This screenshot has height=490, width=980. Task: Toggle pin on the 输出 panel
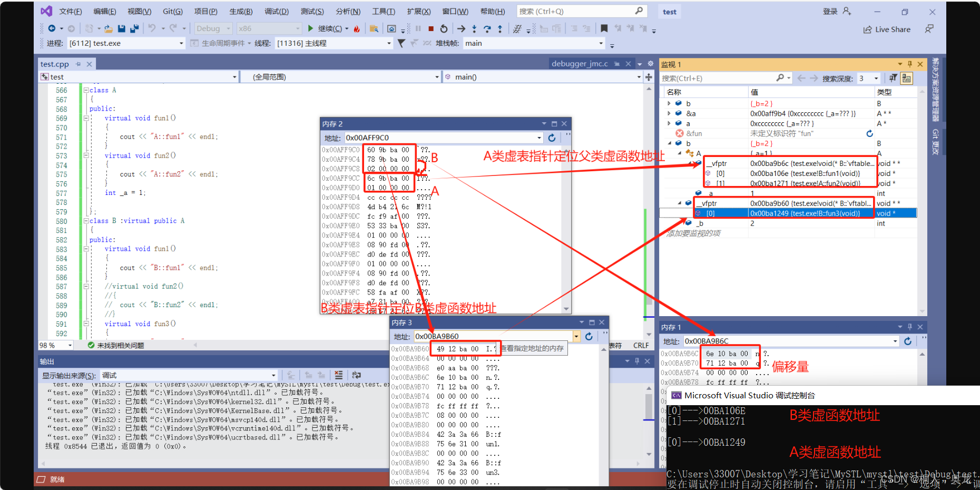pos(637,361)
